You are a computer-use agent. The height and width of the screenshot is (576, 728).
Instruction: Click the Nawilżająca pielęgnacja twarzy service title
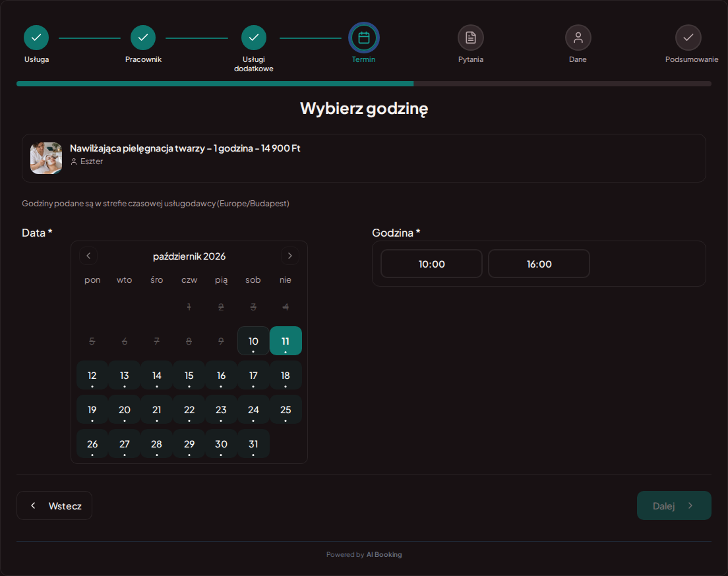[185, 148]
